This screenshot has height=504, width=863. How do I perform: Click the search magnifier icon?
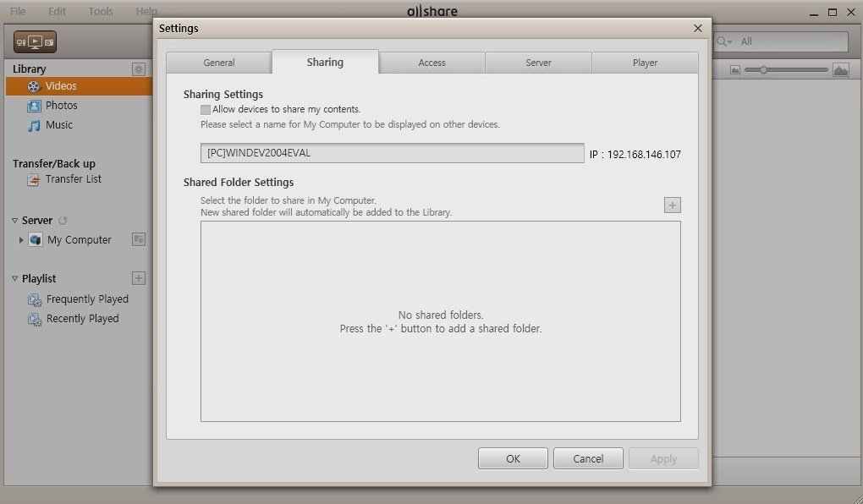722,41
